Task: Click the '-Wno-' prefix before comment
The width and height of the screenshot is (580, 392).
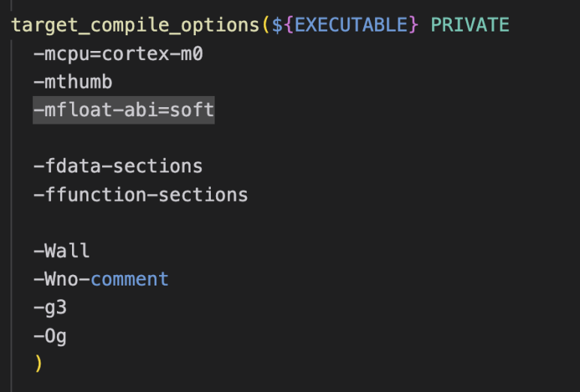Action: coord(62,280)
